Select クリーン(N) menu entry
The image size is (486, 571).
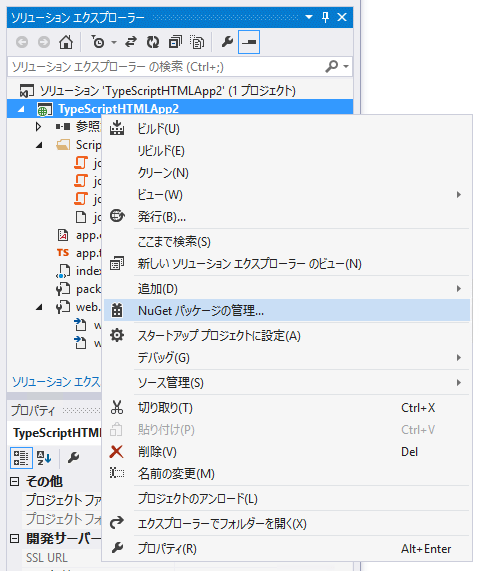[287, 173]
